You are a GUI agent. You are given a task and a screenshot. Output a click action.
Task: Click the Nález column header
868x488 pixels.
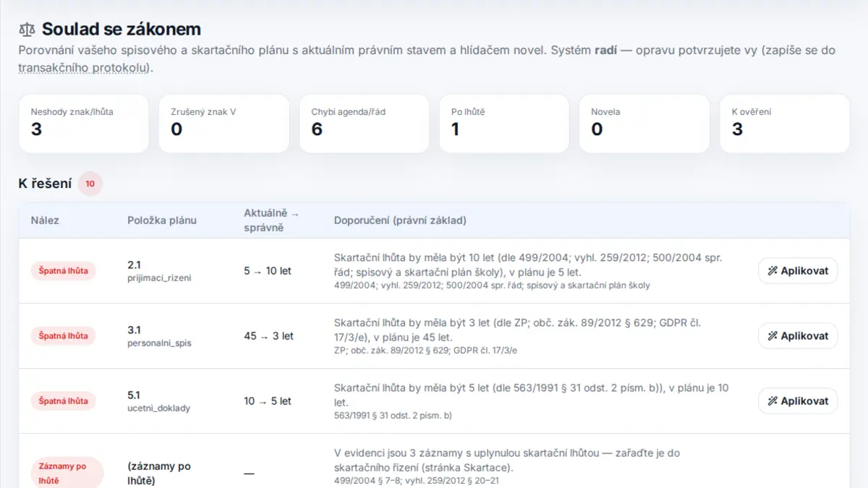pyautogui.click(x=45, y=220)
